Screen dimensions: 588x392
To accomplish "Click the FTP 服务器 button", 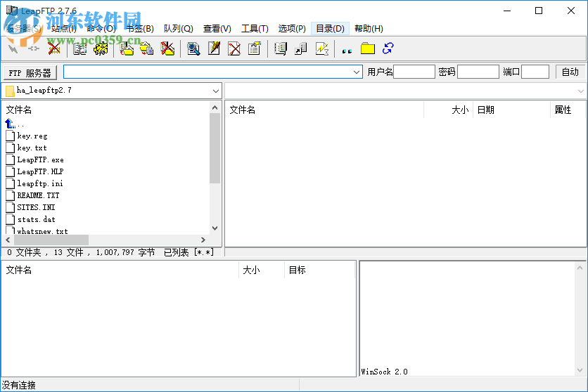I will pyautogui.click(x=30, y=72).
